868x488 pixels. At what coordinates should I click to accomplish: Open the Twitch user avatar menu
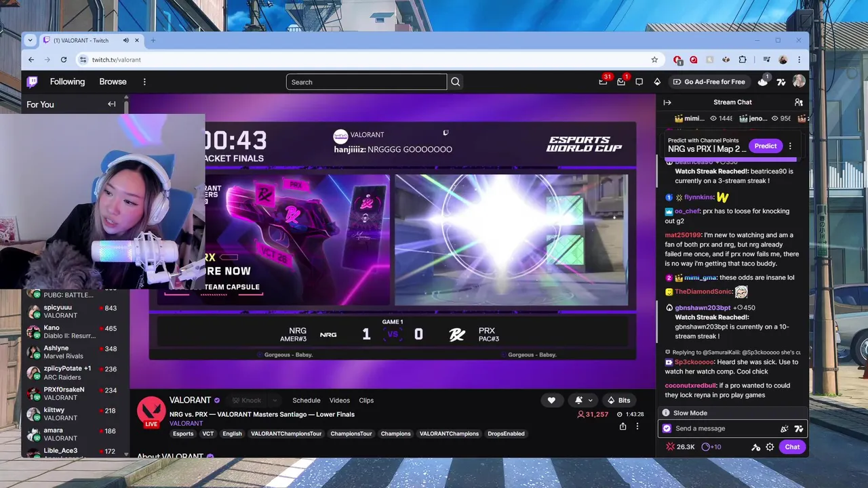[799, 81]
